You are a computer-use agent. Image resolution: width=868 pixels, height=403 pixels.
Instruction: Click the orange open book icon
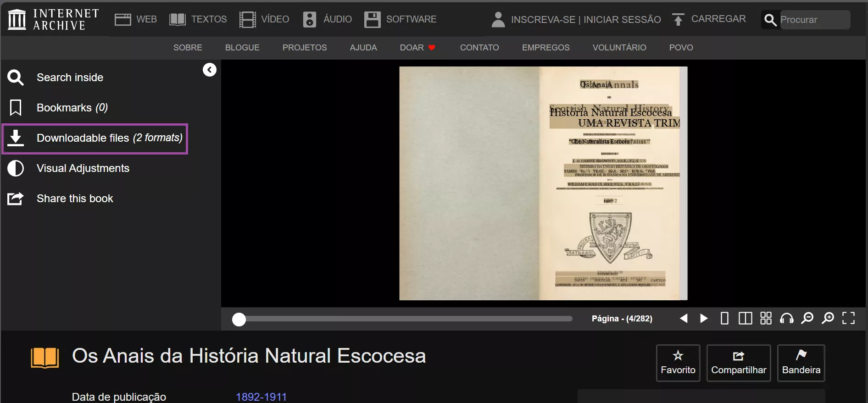45,358
